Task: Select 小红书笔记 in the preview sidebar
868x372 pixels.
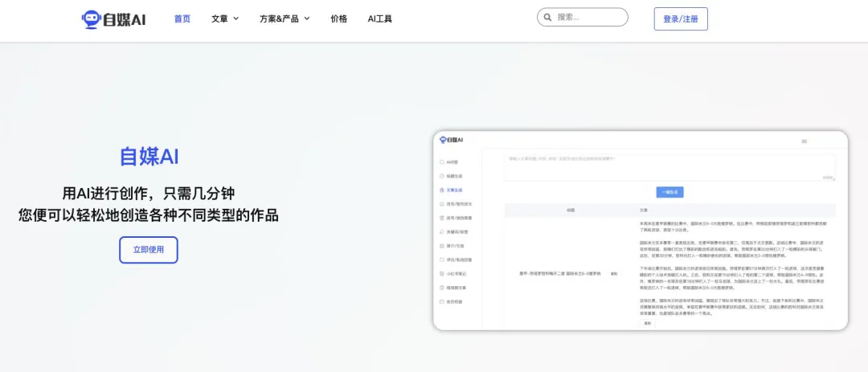Action: click(452, 273)
